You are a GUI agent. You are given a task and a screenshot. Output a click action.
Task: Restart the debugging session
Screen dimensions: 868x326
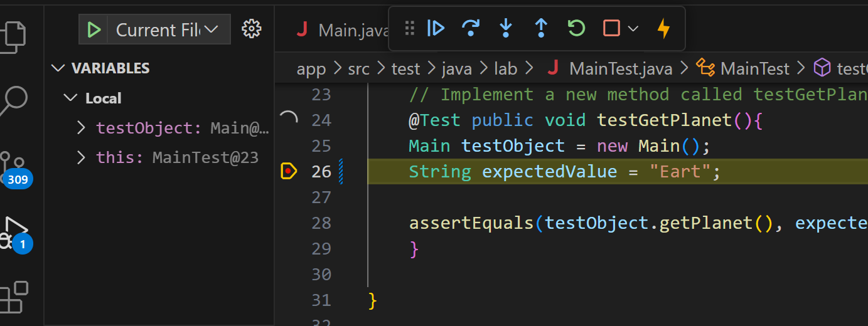click(576, 28)
